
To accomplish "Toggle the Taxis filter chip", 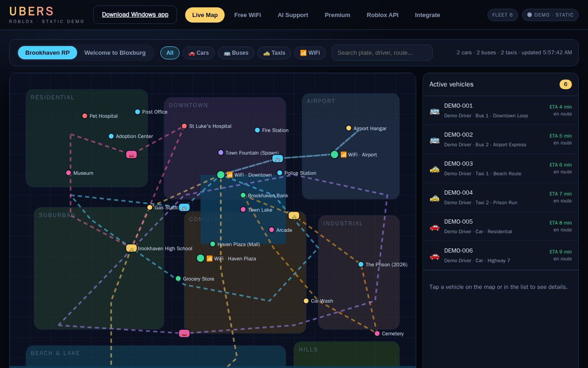I will click(274, 53).
